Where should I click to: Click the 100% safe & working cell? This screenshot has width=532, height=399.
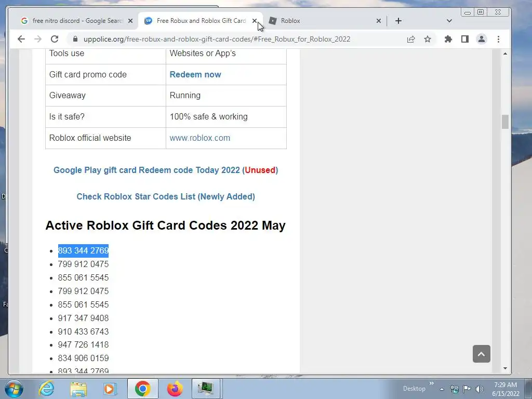(x=226, y=117)
